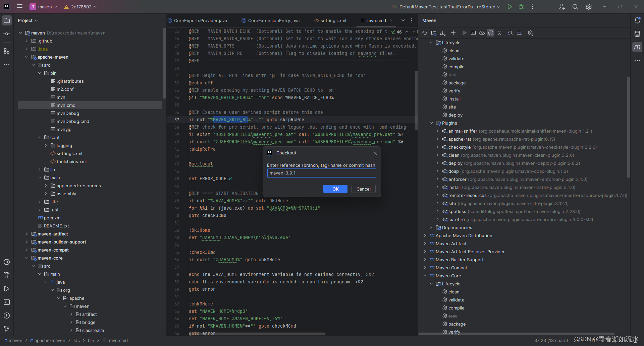Run the selected test configuration
644x346 pixels.
point(510,7)
